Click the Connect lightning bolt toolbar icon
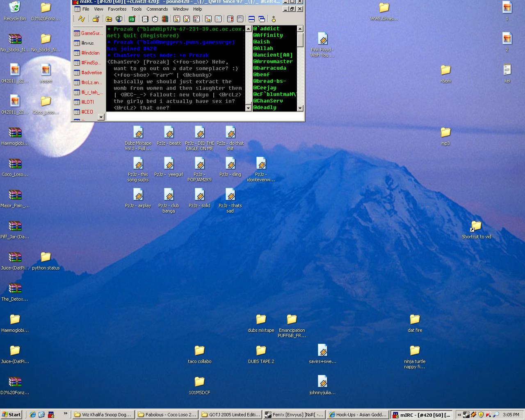The height and width of the screenshot is (420, 525). tap(82, 19)
